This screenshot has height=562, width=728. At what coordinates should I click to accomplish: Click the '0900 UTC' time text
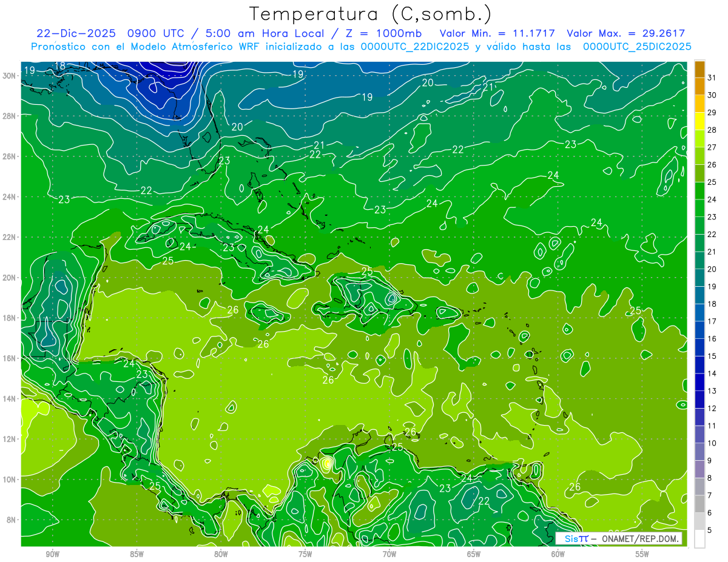(x=157, y=33)
